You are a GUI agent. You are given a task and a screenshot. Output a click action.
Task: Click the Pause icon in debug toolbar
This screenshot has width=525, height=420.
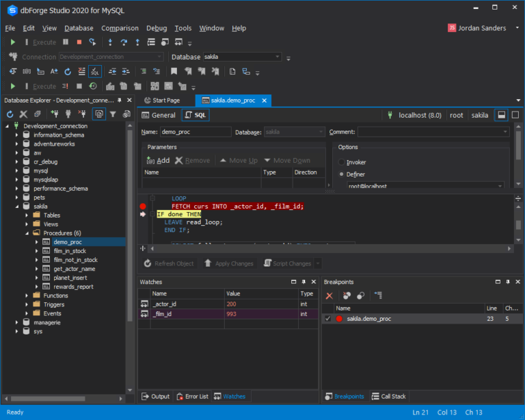click(x=66, y=42)
